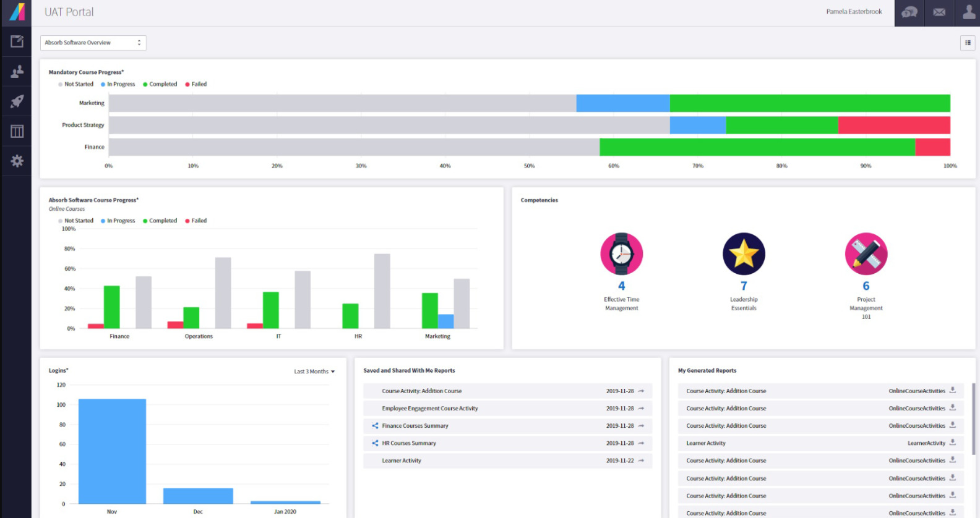Image resolution: width=980 pixels, height=518 pixels.
Task: Open the dashboard list menu at top right
Action: coord(968,43)
